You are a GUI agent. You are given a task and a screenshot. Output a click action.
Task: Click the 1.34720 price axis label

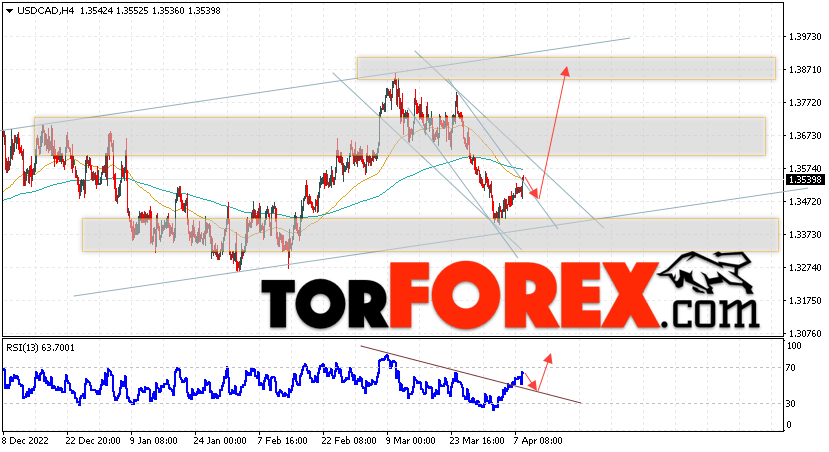pyautogui.click(x=805, y=201)
